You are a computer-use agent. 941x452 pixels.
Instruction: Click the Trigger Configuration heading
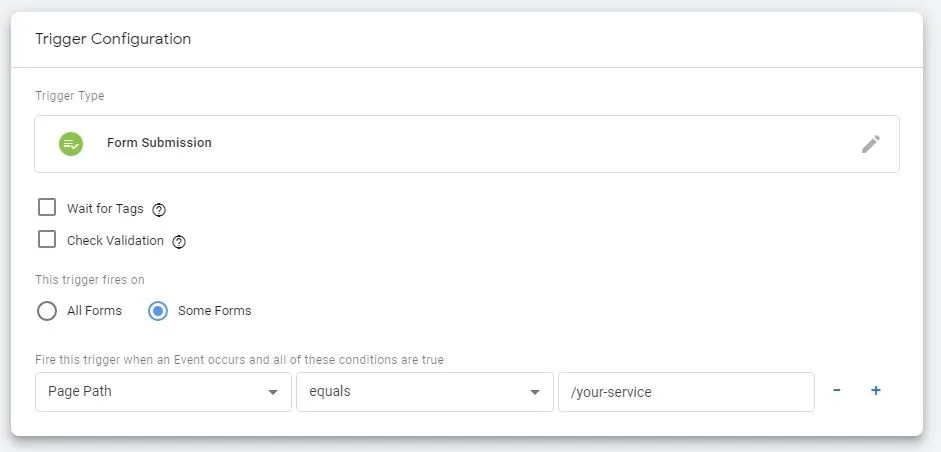[113, 39]
